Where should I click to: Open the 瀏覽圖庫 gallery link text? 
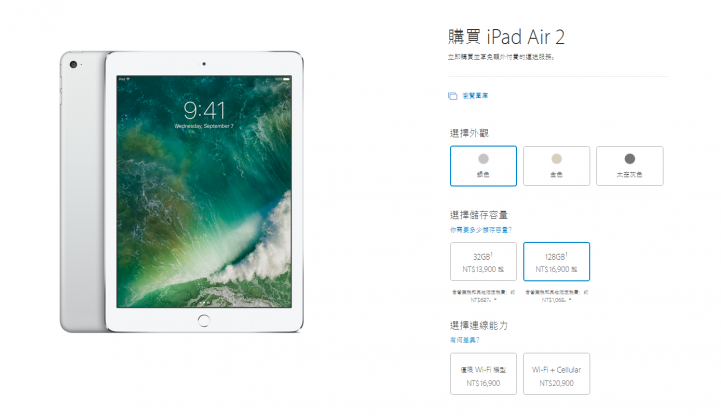pyautogui.click(x=475, y=96)
